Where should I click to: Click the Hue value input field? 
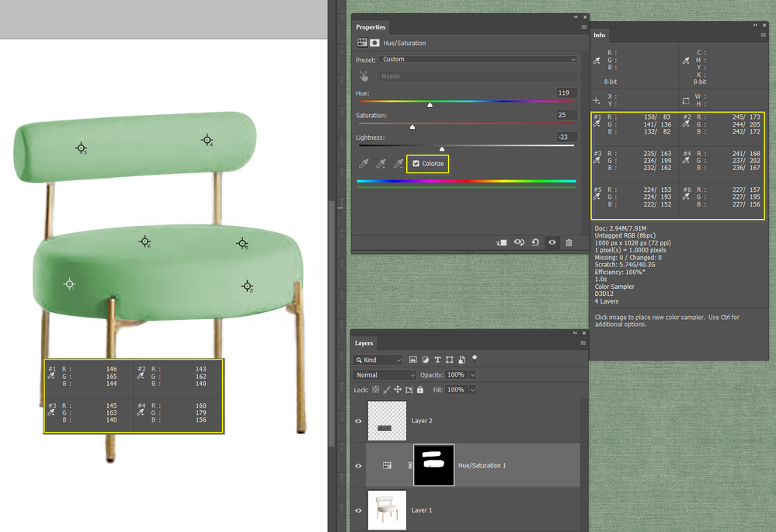566,93
